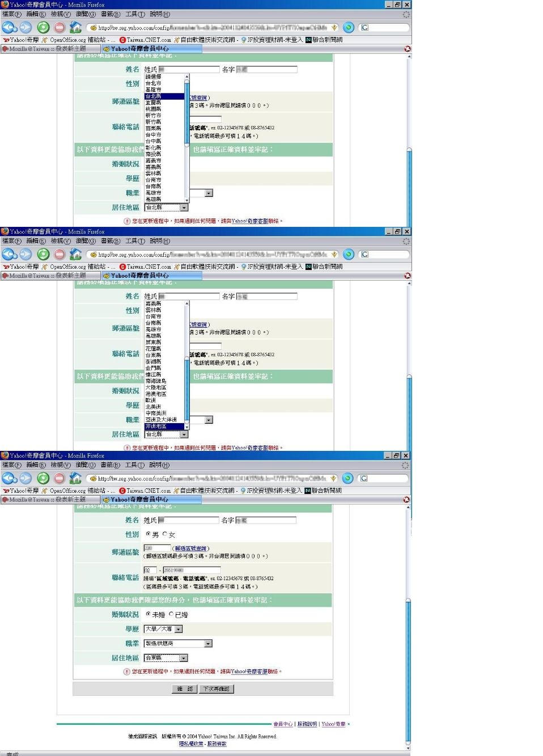Click the green Go button in top window

[349, 27]
